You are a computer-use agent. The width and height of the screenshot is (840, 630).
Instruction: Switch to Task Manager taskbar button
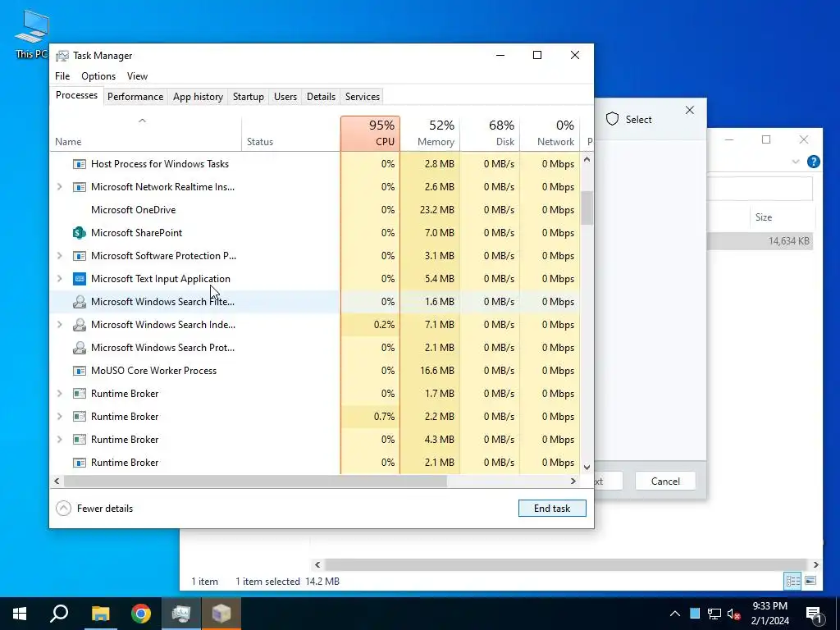(x=181, y=614)
